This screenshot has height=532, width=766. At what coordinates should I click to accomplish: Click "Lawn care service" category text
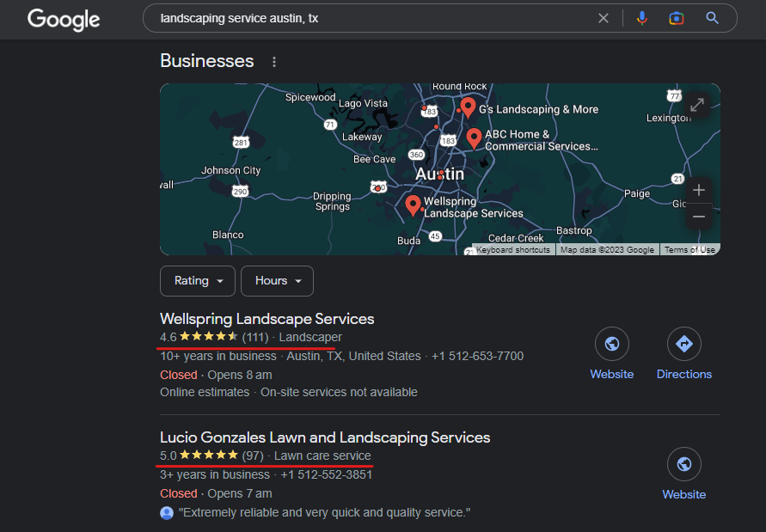tap(322, 456)
